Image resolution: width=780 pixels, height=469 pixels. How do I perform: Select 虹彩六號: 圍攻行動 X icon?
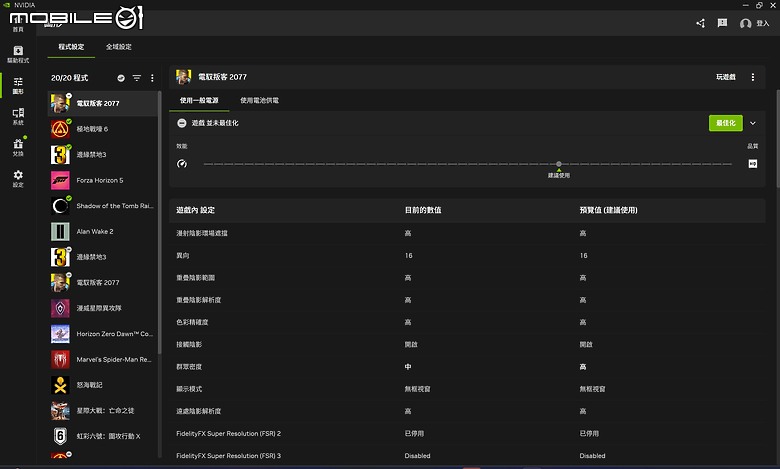click(x=60, y=436)
